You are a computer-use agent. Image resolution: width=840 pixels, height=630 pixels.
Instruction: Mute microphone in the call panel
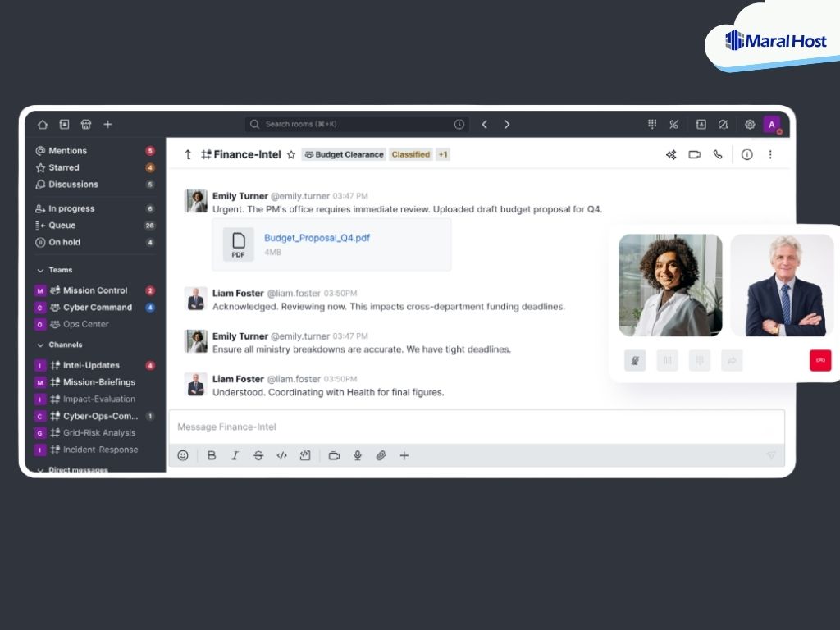pos(636,361)
